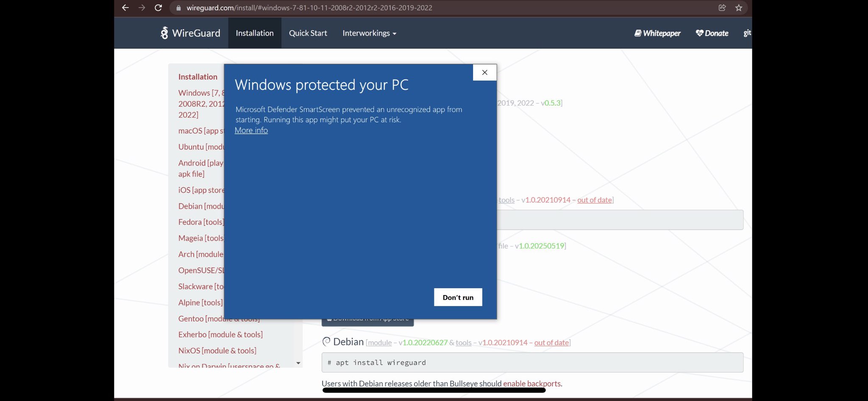Select Windows entry in sidebar
868x401 pixels.
(201, 104)
